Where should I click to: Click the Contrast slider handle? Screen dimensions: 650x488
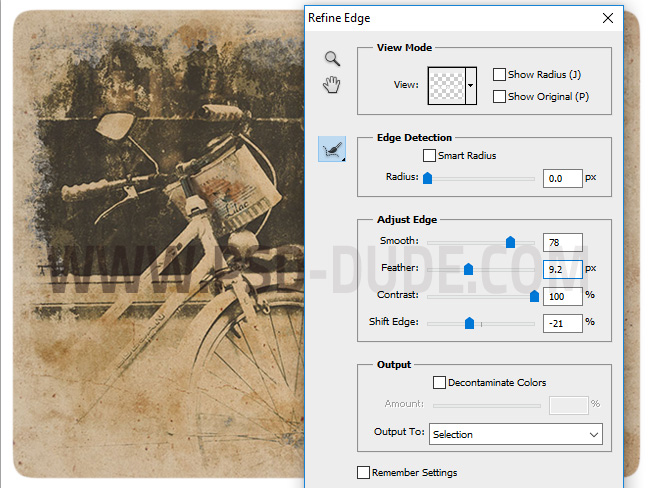tap(534, 295)
